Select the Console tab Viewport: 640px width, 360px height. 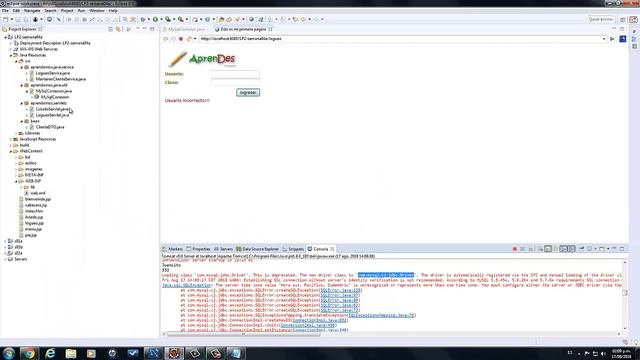coord(320,249)
